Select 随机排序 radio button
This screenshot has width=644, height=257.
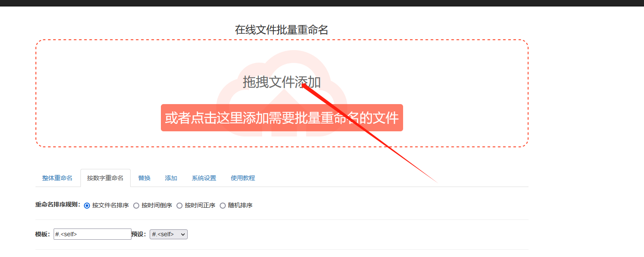tap(223, 206)
